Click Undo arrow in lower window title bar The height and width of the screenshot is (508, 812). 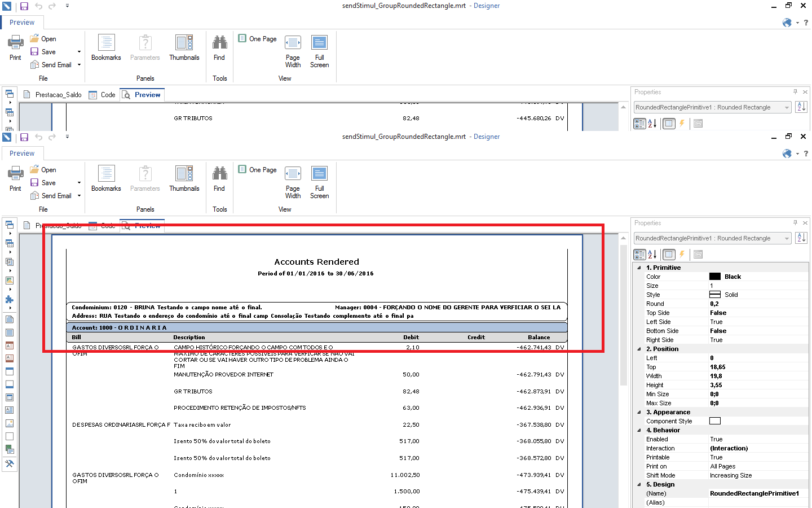[39, 137]
